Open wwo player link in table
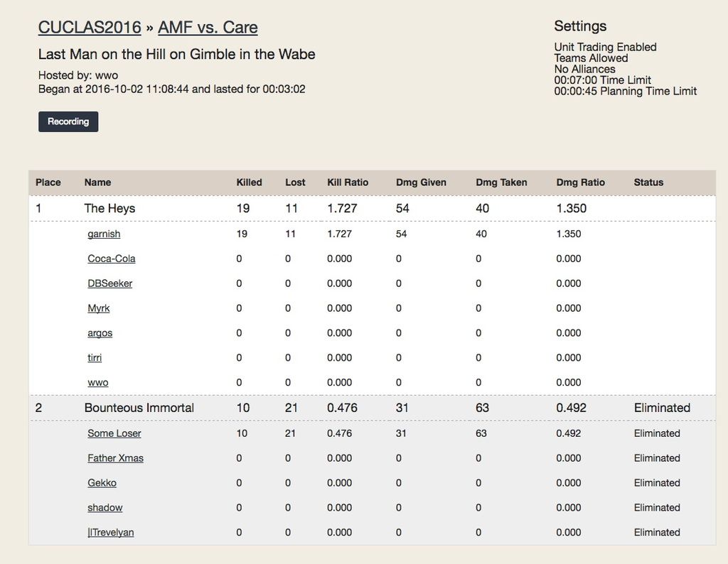This screenshot has height=564, width=728. pos(97,383)
